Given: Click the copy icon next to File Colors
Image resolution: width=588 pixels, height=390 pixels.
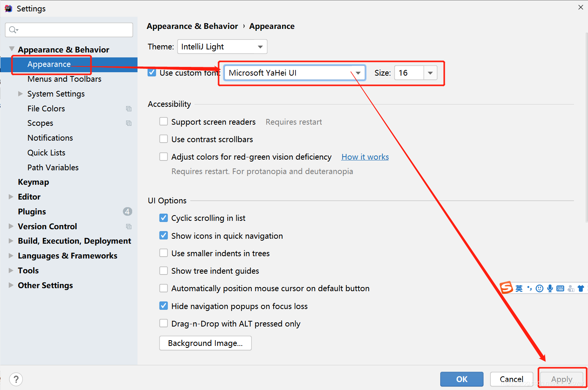Looking at the screenshot, I should click(x=129, y=109).
